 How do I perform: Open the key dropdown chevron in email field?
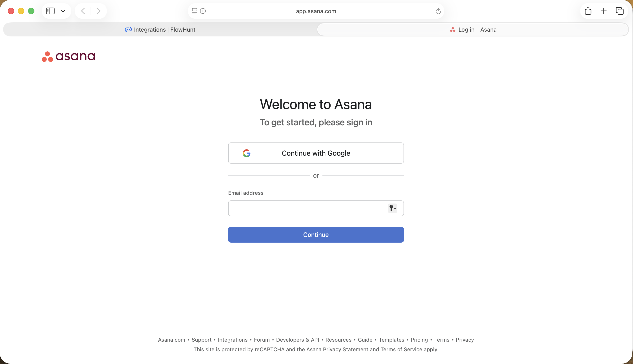(395, 209)
